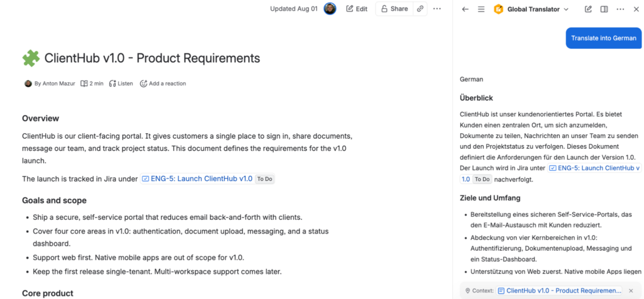
Task: Click Anton Mazur author avatar
Action: point(28,84)
